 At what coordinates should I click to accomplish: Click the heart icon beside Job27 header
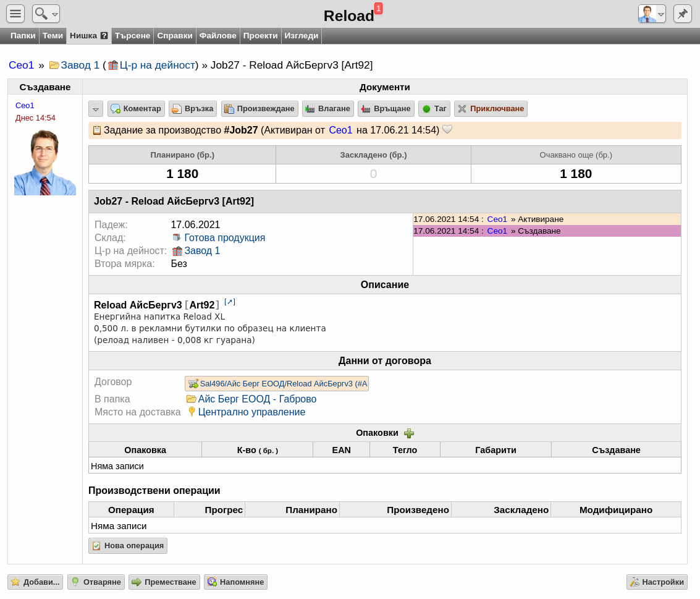pyautogui.click(x=447, y=130)
